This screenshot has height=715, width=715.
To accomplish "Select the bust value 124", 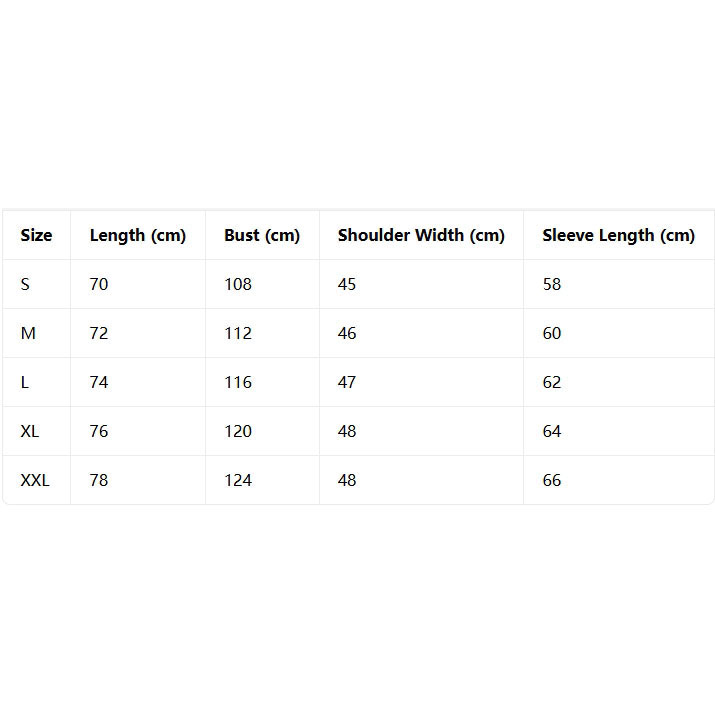I will 238,480.
